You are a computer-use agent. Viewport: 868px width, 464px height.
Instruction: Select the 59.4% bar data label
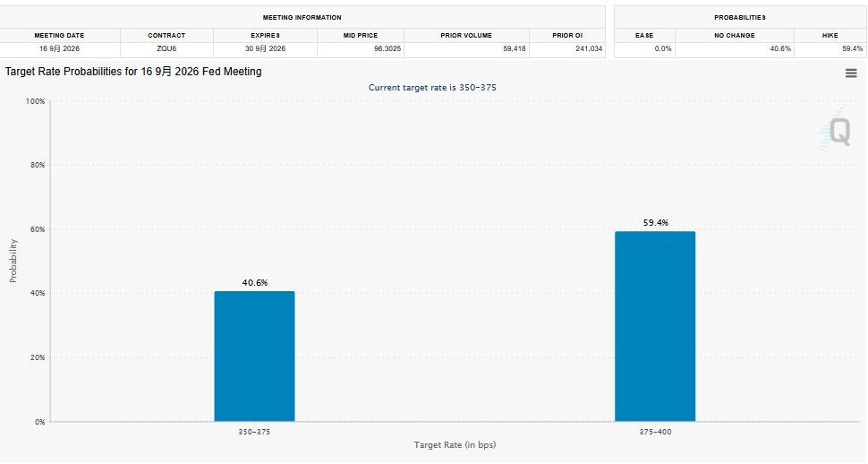pyautogui.click(x=655, y=223)
